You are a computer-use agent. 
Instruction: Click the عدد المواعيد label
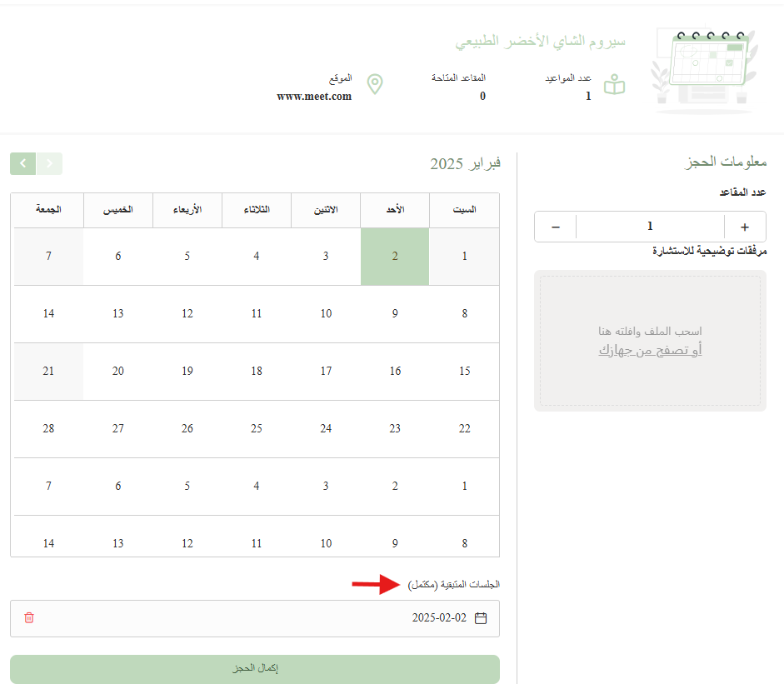(568, 77)
